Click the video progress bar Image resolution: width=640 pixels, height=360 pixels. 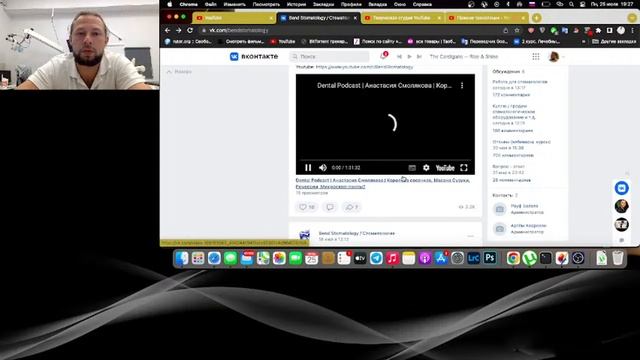coord(385,160)
